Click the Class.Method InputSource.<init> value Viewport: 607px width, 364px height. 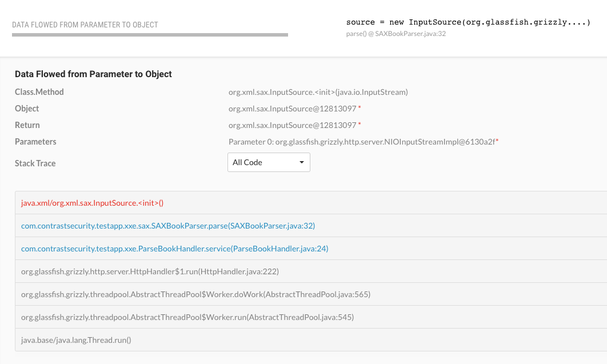318,92
